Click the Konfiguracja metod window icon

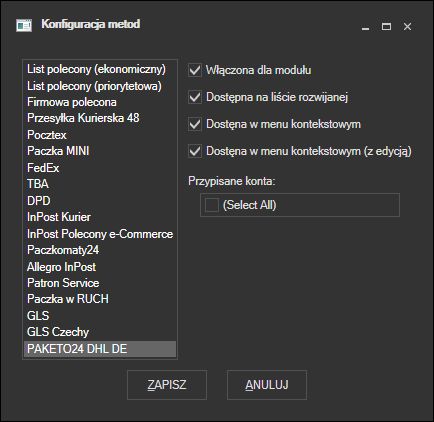pyautogui.click(x=24, y=25)
